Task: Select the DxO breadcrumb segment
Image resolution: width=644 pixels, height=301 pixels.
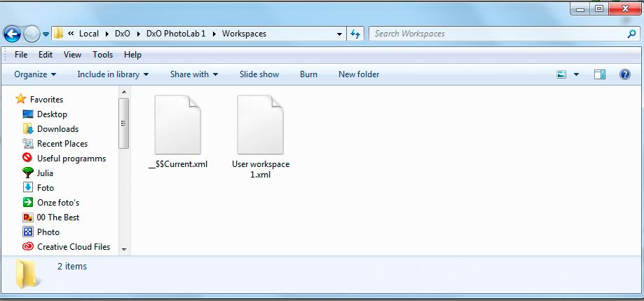Action: pos(123,34)
